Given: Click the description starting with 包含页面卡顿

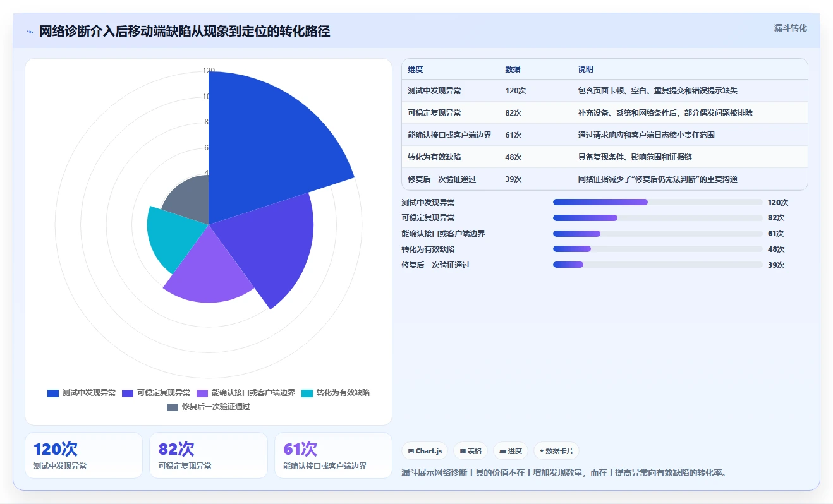Looking at the screenshot, I should click(657, 91).
